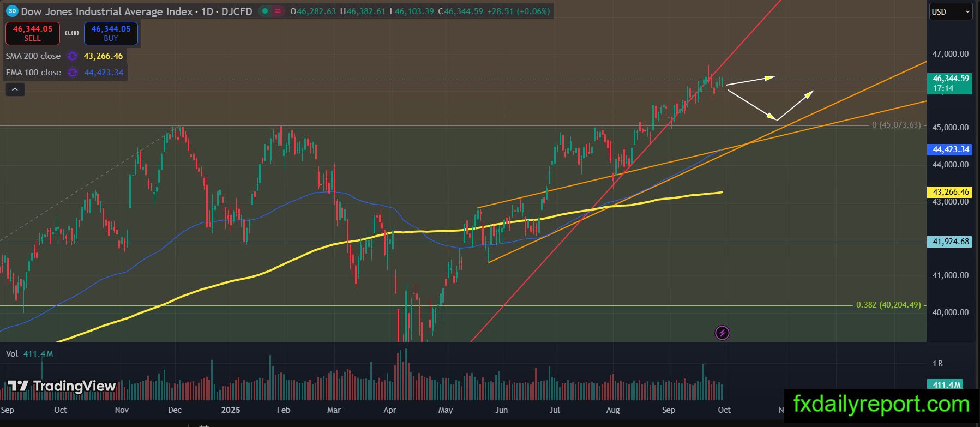Click the SMA value 43,266.46 in the legend
The height and width of the screenshot is (427, 980).
(x=104, y=56)
